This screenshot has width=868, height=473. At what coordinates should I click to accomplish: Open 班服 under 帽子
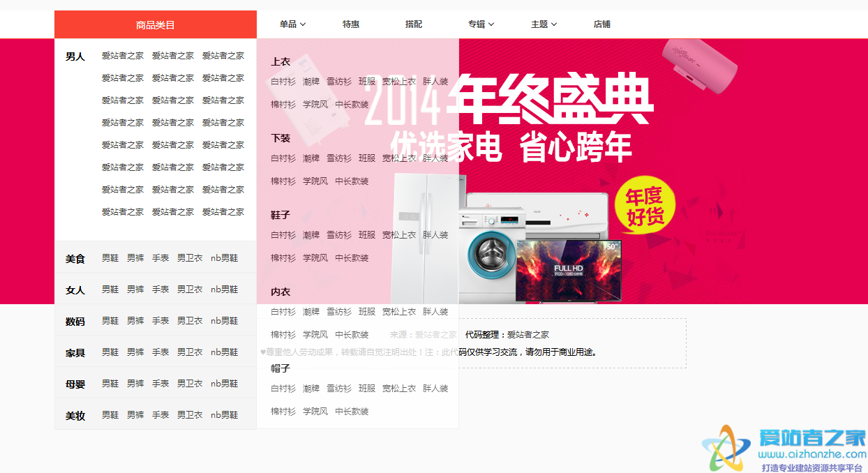(367, 389)
